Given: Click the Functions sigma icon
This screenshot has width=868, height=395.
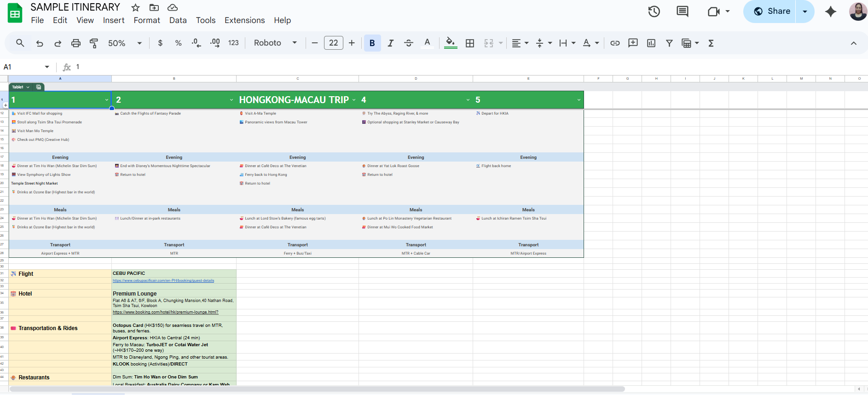Looking at the screenshot, I should pyautogui.click(x=711, y=43).
